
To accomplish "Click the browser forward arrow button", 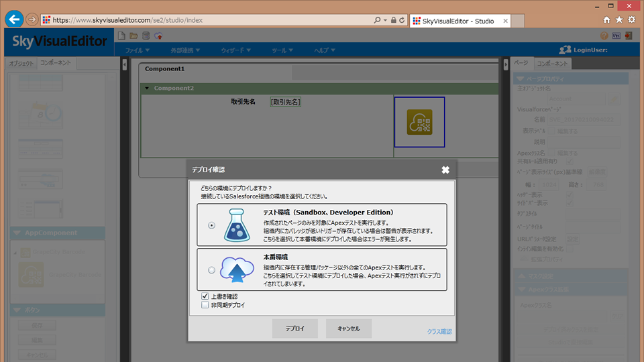I will tap(32, 19).
